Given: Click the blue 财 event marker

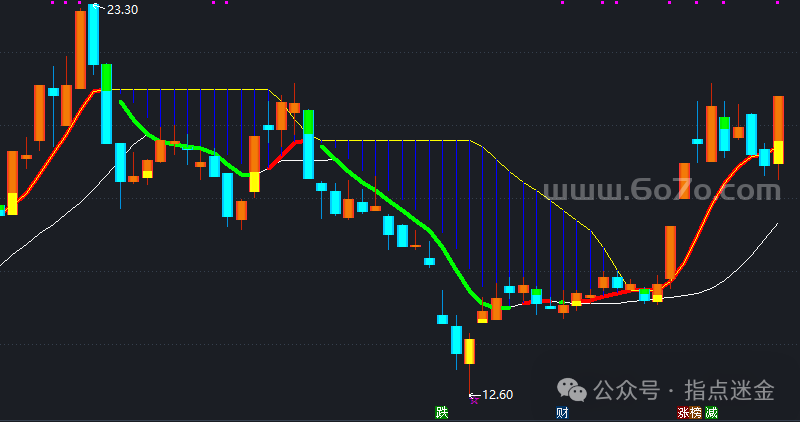Looking at the screenshot, I should click(562, 412).
